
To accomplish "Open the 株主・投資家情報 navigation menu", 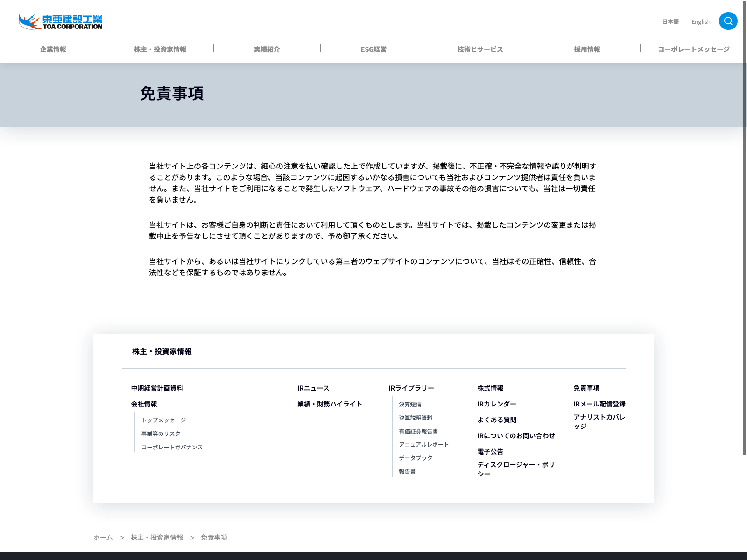I will point(160,49).
